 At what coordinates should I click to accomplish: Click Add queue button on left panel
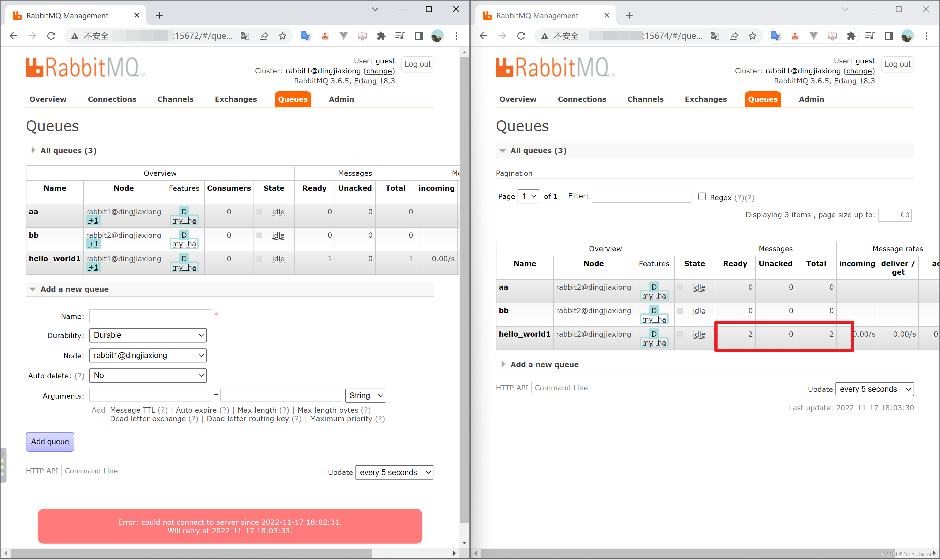pos(50,441)
